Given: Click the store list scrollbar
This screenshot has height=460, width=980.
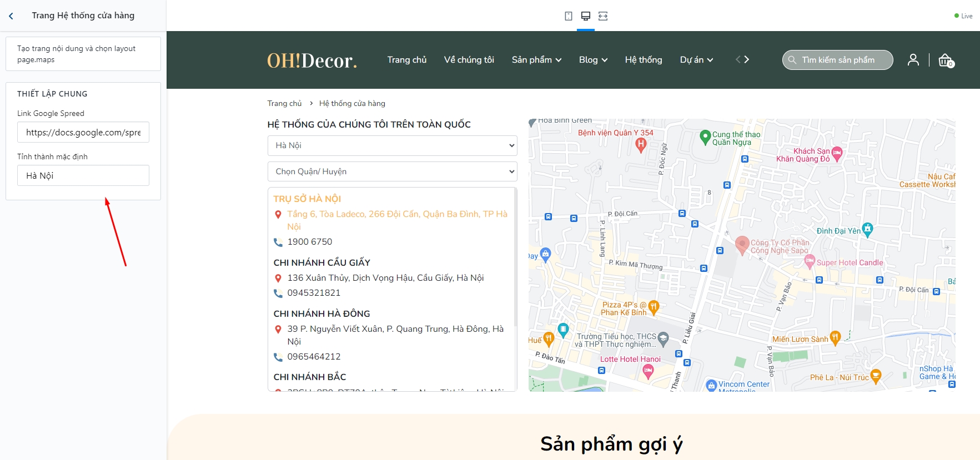Looking at the screenshot, I should click(x=515, y=257).
